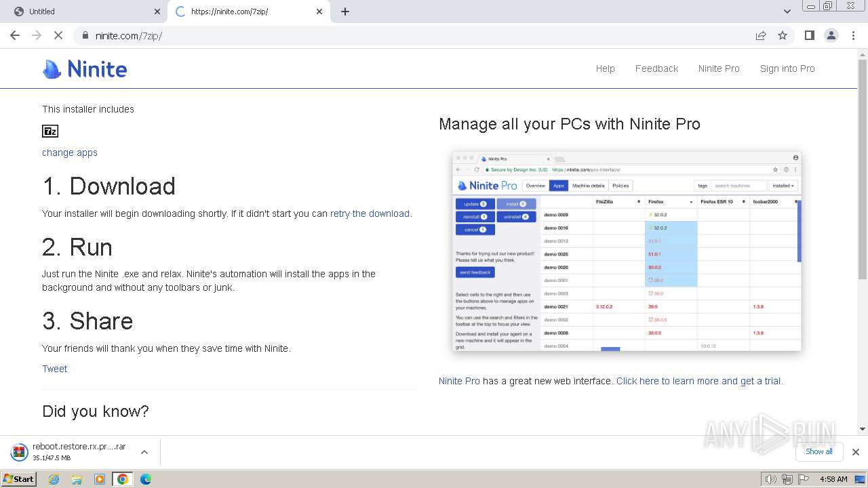The height and width of the screenshot is (488, 868).
Task: Bookmark this page with star icon
Action: point(783,35)
